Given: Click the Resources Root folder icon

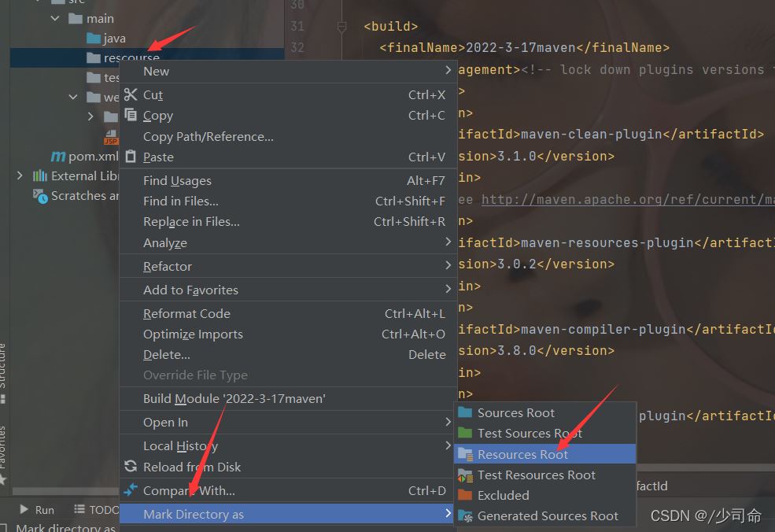Looking at the screenshot, I should 465,454.
